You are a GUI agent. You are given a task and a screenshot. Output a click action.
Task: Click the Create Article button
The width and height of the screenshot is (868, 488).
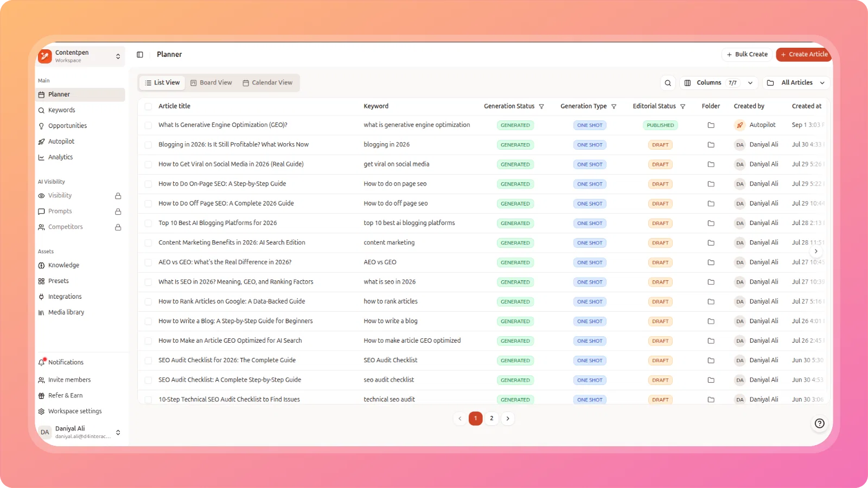(804, 55)
